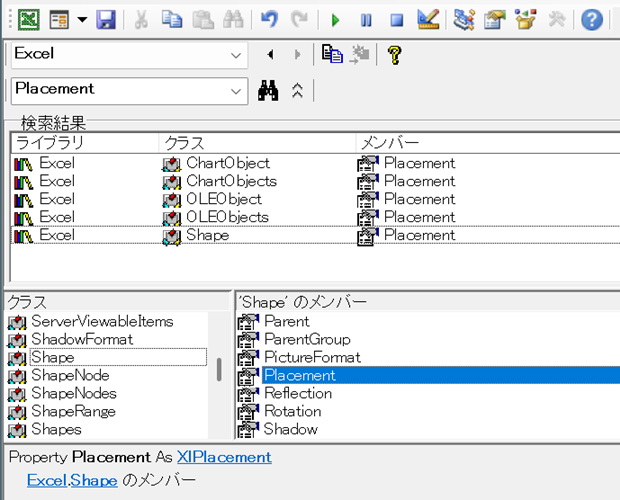The height and width of the screenshot is (500, 620).
Task: Click the View Microsoft Excel icon
Action: (29, 19)
